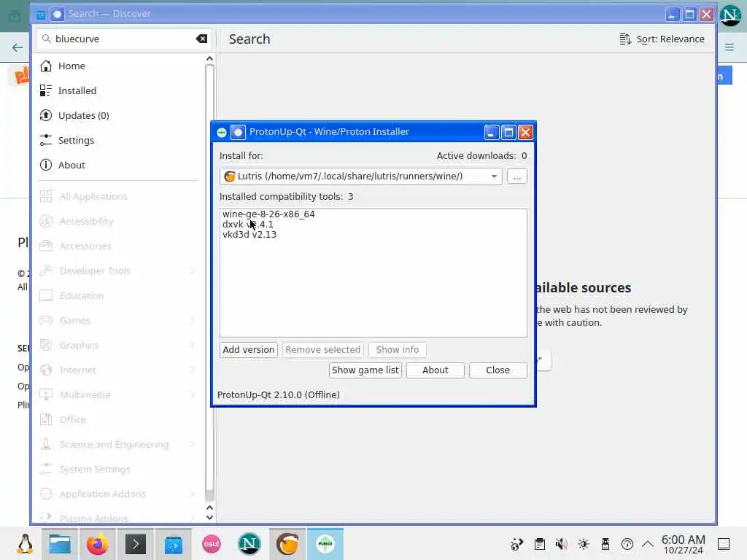Select vkd3d v2.13 in the tools list
Screen dimensions: 747x560
coord(249,234)
